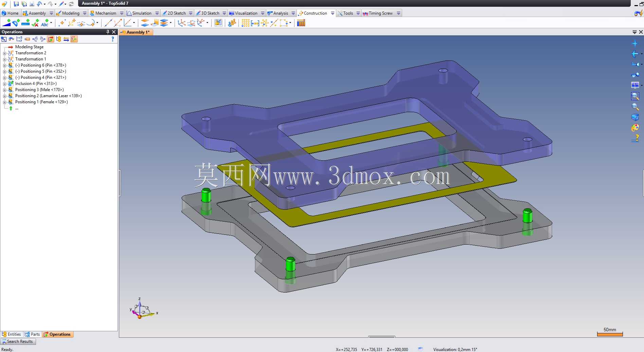Toggle the highlighted orange arrow filter in Operations toolbar

point(51,39)
